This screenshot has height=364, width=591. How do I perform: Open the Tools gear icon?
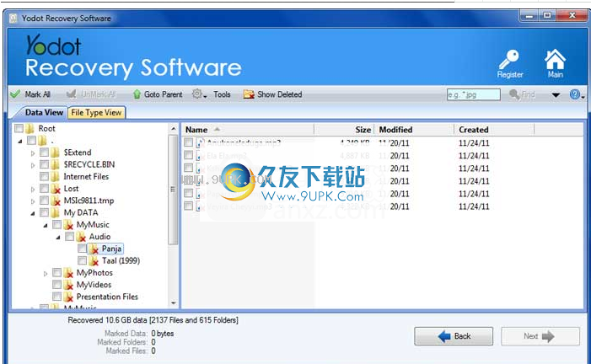pyautogui.click(x=197, y=94)
